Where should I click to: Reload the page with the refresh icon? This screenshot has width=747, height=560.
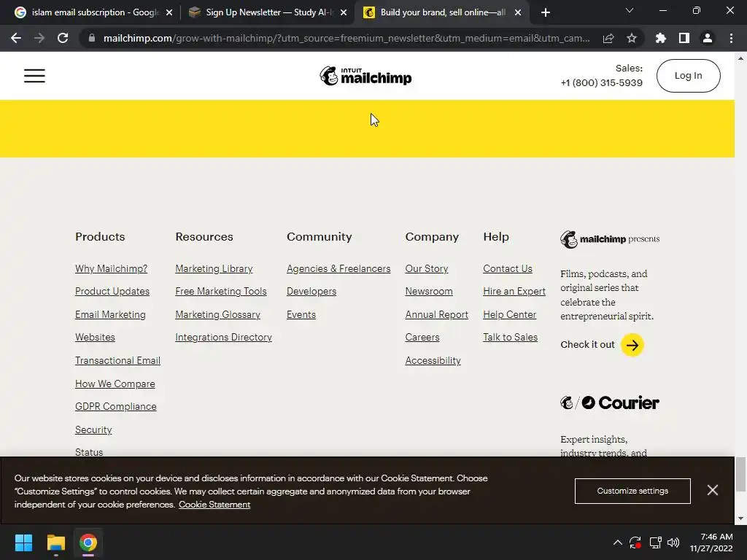tap(63, 38)
